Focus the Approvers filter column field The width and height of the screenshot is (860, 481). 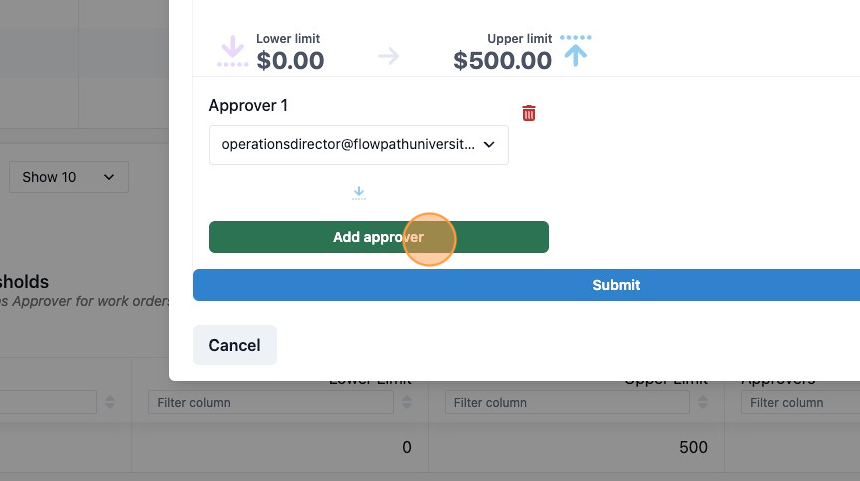801,403
